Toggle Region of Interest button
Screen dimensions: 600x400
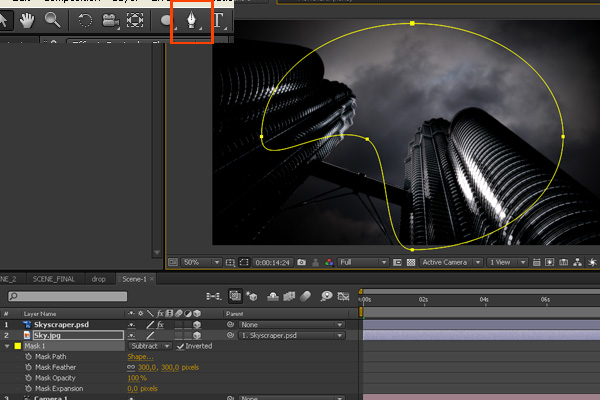(397, 262)
